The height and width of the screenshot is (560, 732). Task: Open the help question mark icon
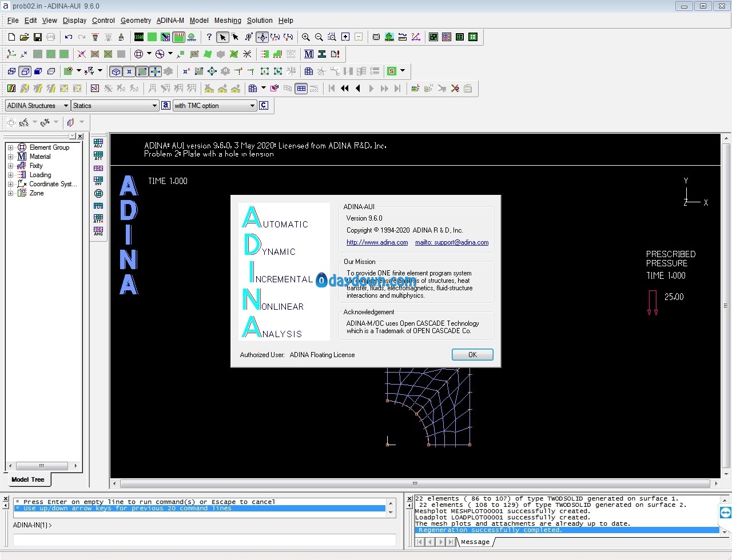coord(209,37)
